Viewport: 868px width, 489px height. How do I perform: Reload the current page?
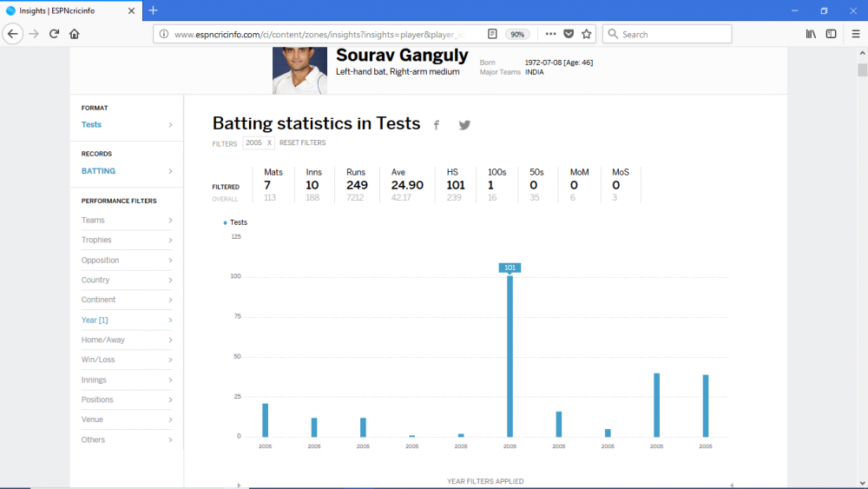coord(54,34)
